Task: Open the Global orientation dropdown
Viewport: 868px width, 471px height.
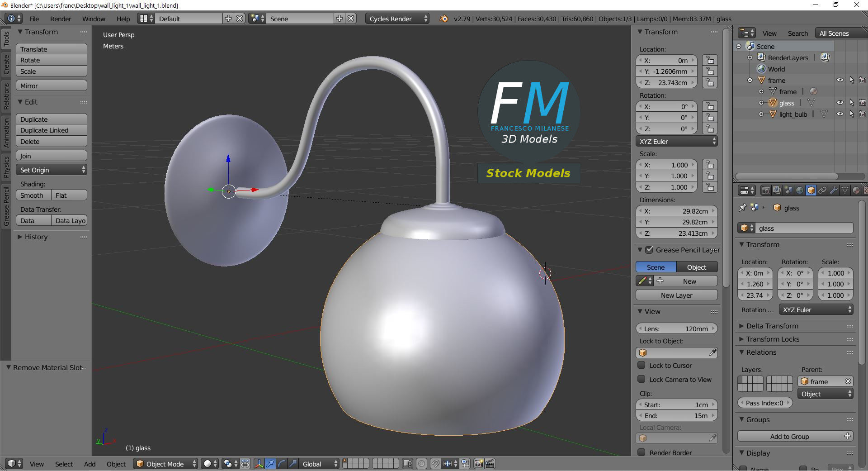Action: [319, 464]
